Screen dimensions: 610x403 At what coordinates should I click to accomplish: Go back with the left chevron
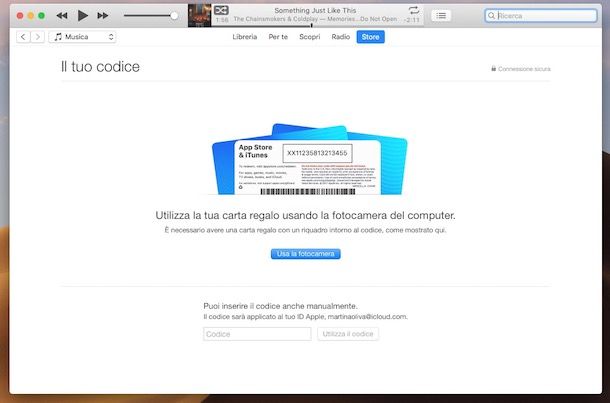pyautogui.click(x=23, y=37)
